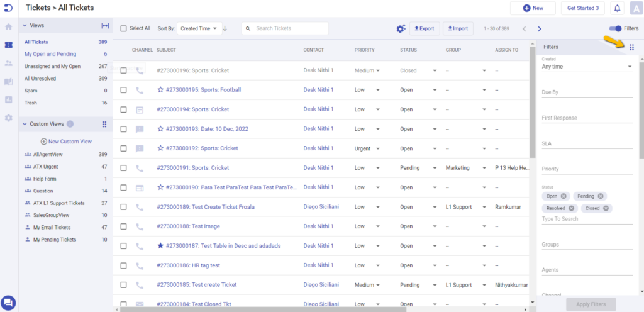Open the Custom Views grid dots menu
The height and width of the screenshot is (312, 644).
coord(104,124)
